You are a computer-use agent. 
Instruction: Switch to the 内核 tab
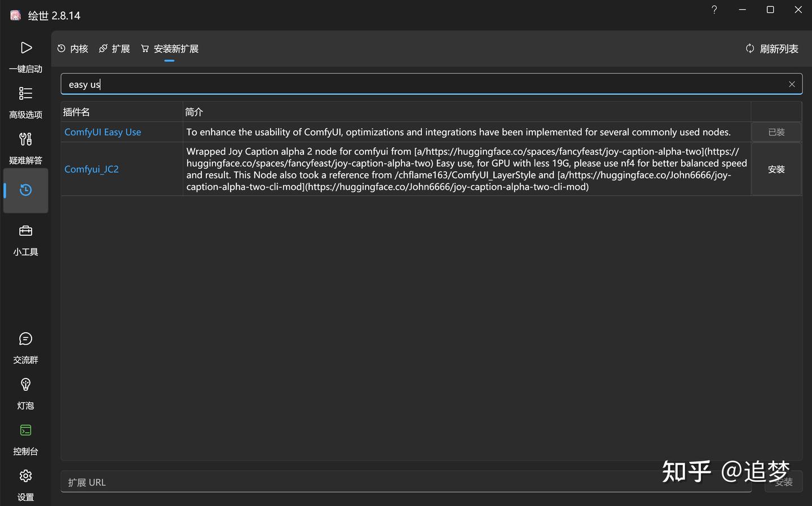(73, 49)
